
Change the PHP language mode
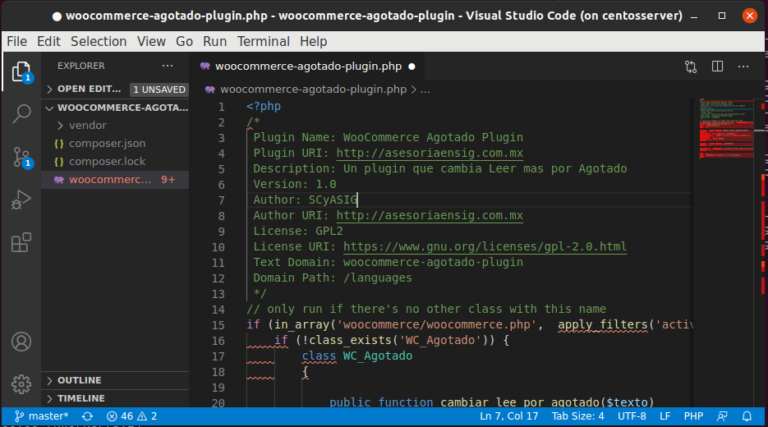tap(693, 416)
